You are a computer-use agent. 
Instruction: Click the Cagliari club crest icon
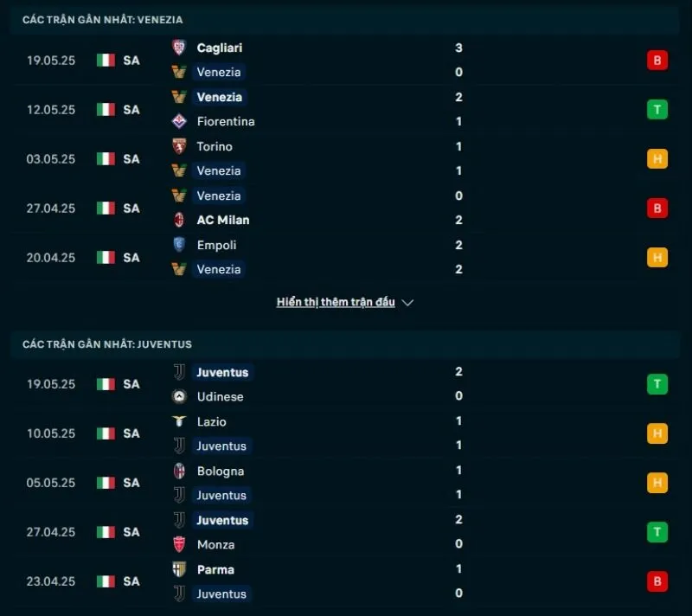tap(180, 48)
